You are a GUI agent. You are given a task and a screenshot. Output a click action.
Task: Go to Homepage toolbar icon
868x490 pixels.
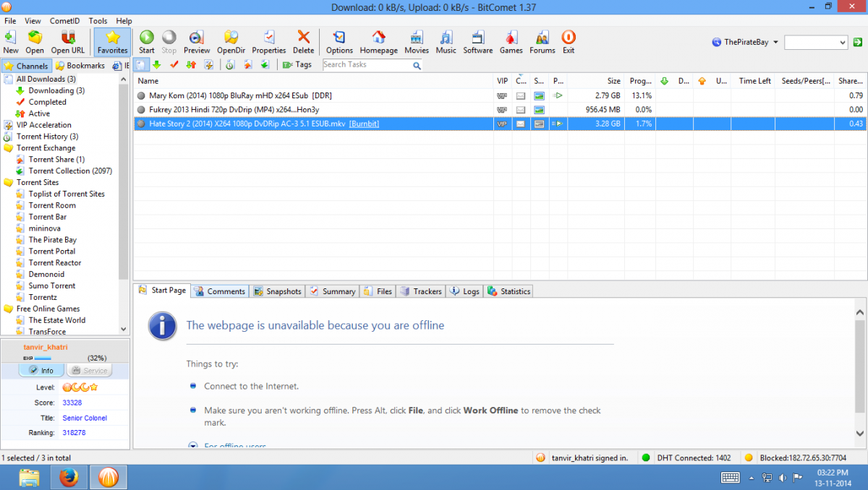coord(379,42)
